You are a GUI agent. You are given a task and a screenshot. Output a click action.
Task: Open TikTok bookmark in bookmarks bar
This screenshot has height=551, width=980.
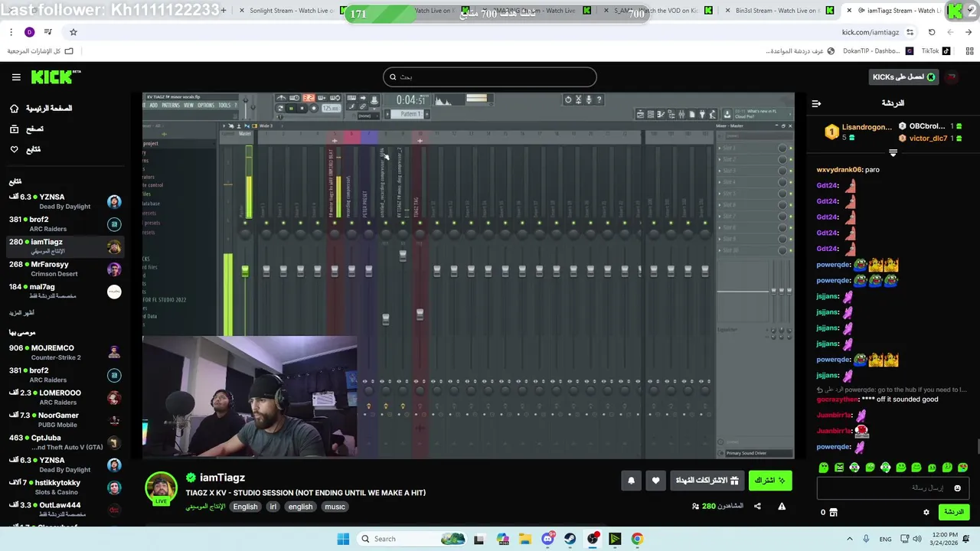(936, 51)
